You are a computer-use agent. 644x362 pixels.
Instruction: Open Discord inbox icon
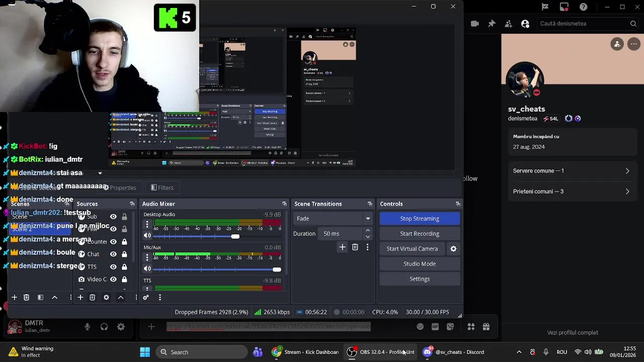564,7
